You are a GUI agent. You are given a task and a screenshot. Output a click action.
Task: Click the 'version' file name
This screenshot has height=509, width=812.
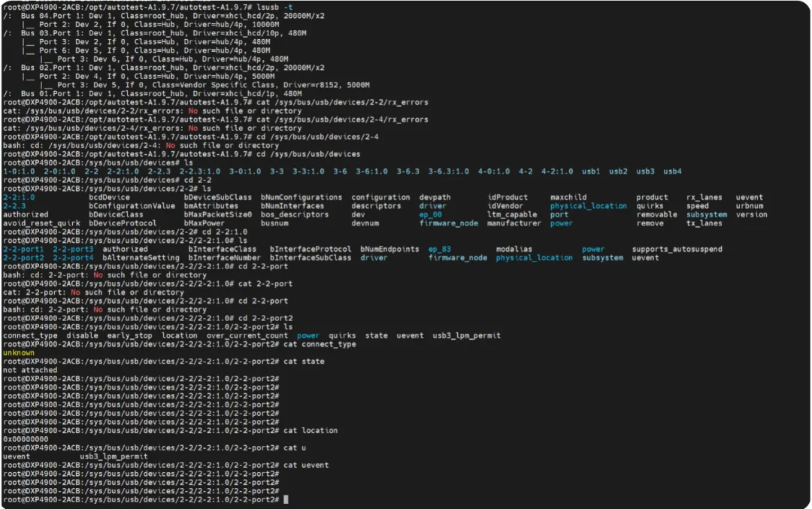click(x=751, y=214)
